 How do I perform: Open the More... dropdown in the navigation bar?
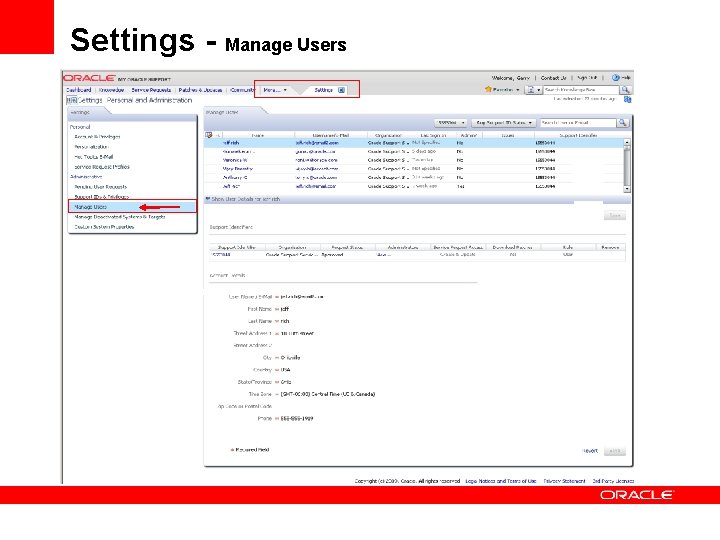(x=275, y=90)
